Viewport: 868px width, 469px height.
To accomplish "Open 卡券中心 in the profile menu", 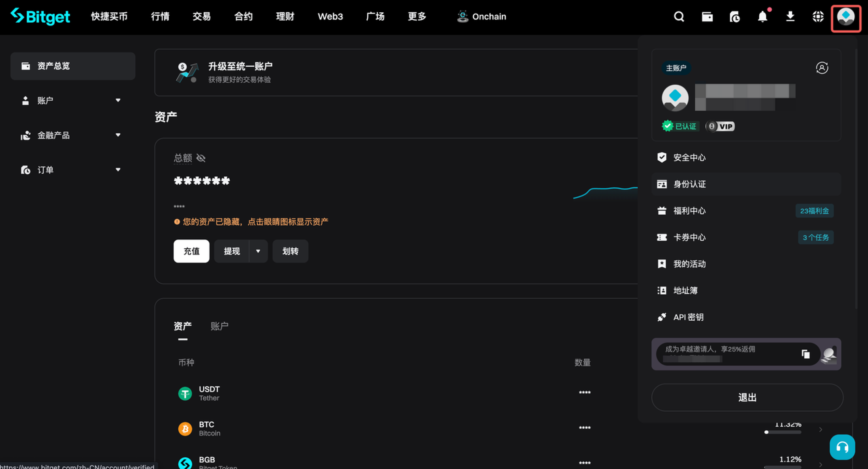I will pyautogui.click(x=746, y=237).
